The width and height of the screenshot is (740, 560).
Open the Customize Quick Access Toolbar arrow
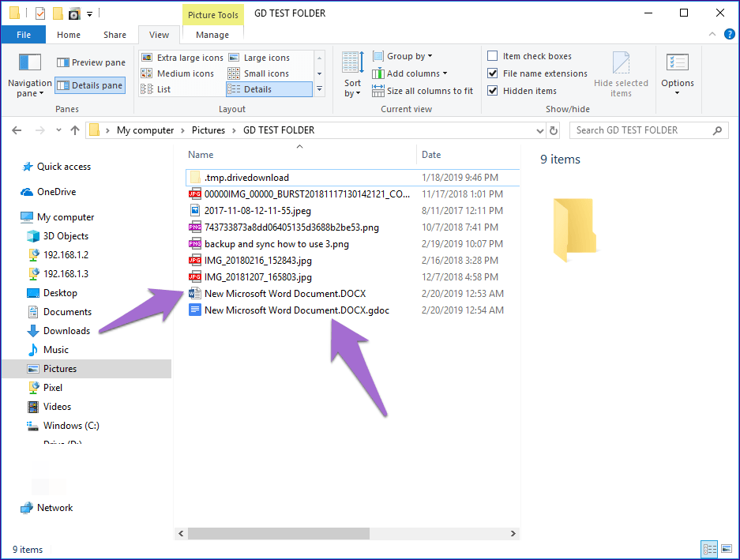[x=89, y=13]
